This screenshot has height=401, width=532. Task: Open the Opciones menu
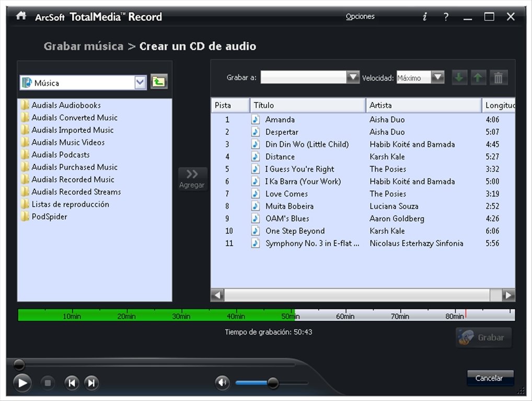click(360, 16)
